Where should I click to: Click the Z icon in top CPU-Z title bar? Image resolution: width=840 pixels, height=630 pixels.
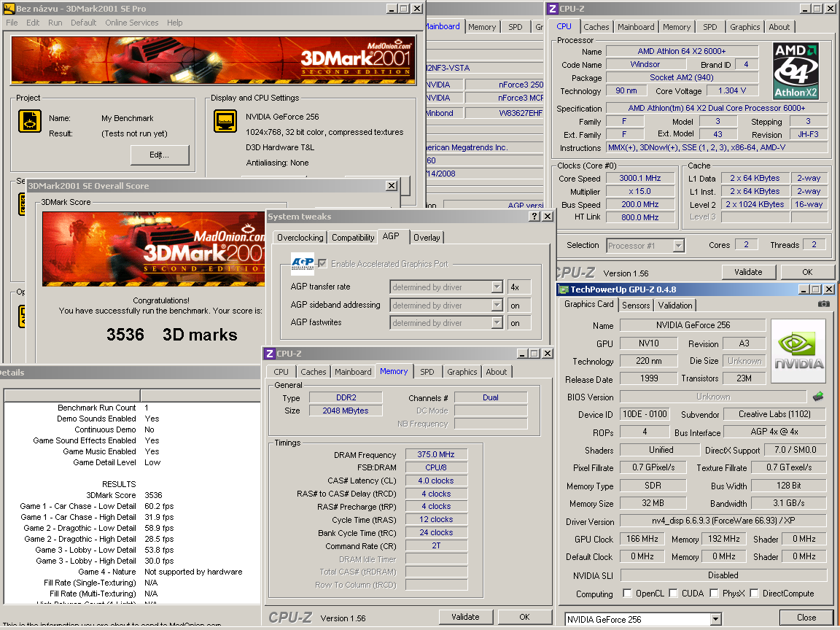click(553, 9)
